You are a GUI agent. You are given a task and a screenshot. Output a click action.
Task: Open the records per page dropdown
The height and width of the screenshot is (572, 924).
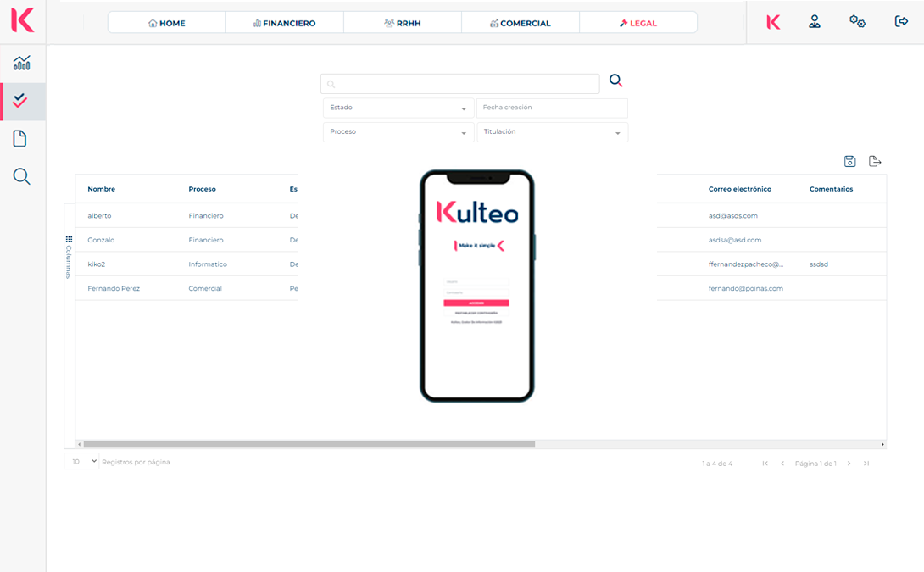click(81, 461)
